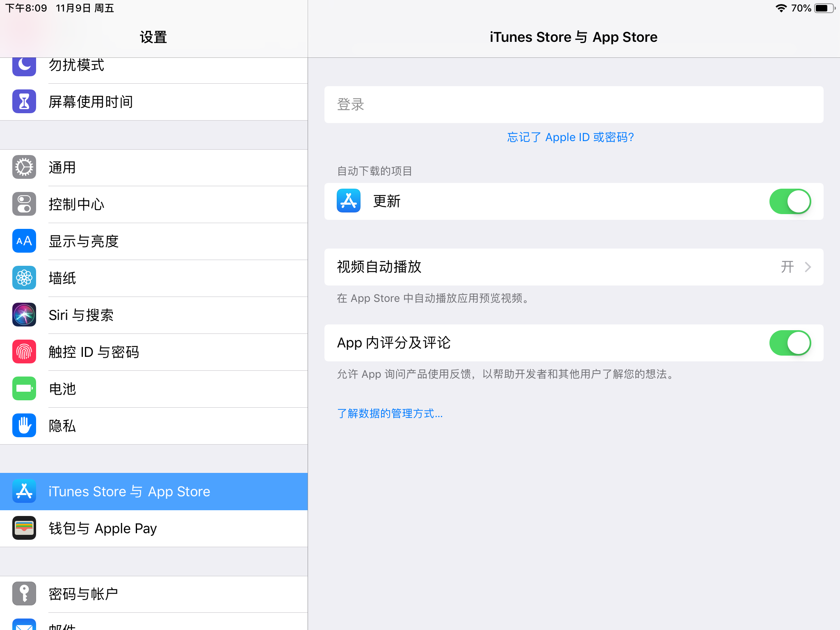This screenshot has height=630, width=840.
Task: Tap the 开 value for video autoplay
Action: [x=787, y=267]
